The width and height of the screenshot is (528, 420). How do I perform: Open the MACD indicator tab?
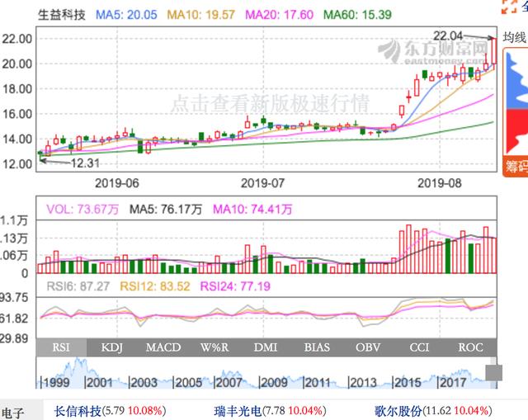tap(163, 347)
